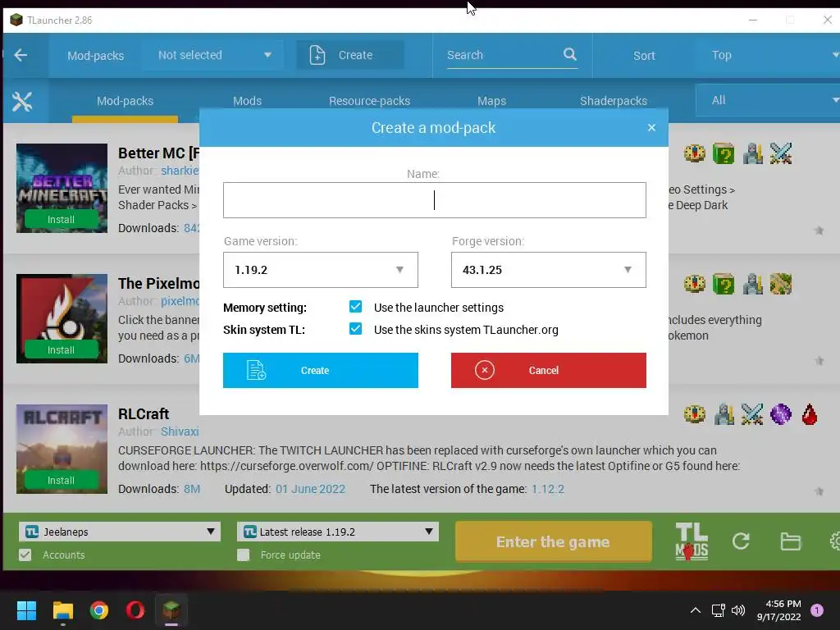The height and width of the screenshot is (630, 840).
Task: Launch Opera browser from taskbar
Action: pyautogui.click(x=135, y=610)
